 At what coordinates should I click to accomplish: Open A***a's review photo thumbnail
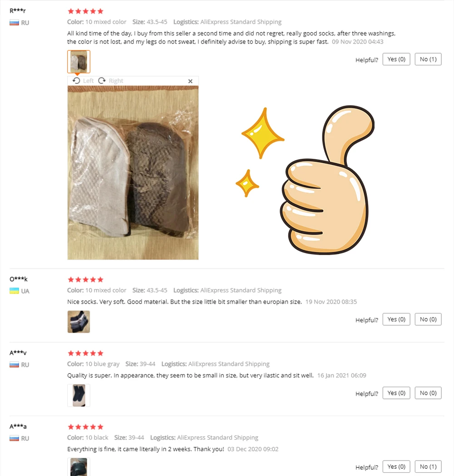point(79,467)
